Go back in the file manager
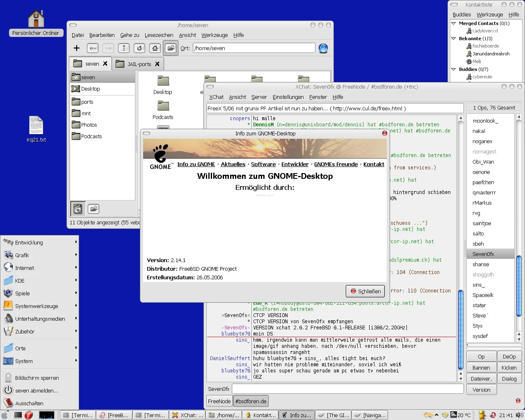This screenshot has width=525, height=420. tap(93, 48)
